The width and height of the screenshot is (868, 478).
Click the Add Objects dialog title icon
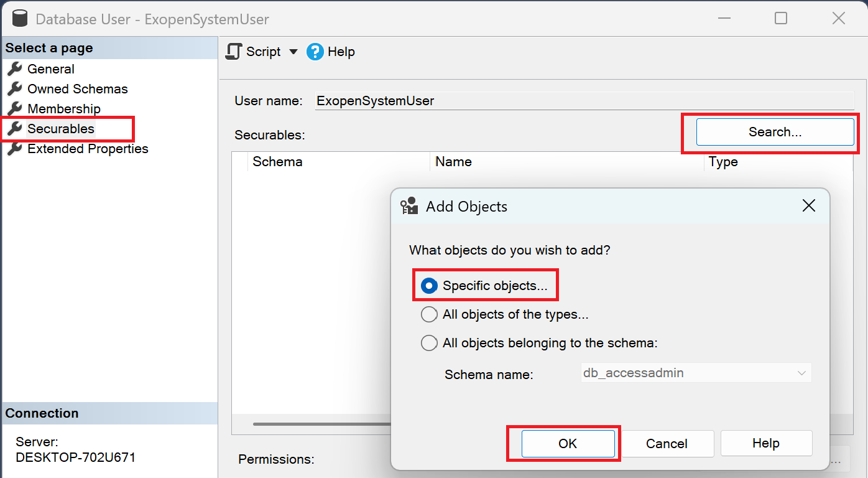[x=409, y=207]
